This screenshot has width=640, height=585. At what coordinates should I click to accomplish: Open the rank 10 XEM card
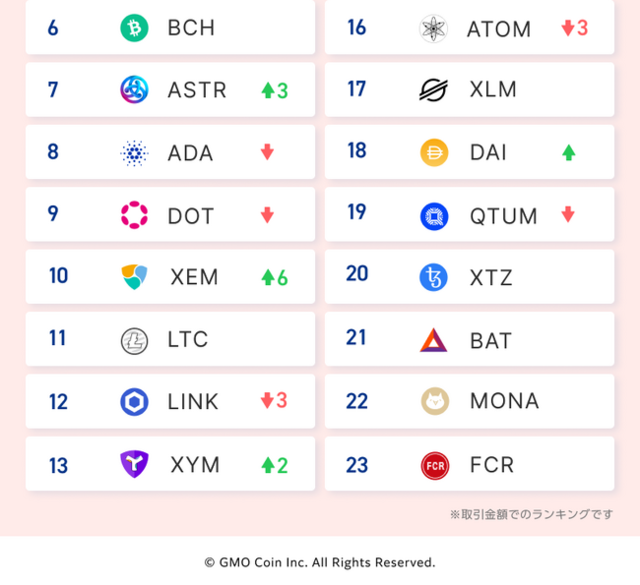click(170, 277)
